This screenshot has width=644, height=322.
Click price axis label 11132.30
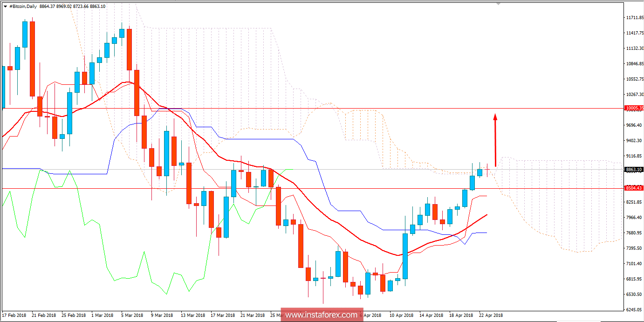click(635, 48)
